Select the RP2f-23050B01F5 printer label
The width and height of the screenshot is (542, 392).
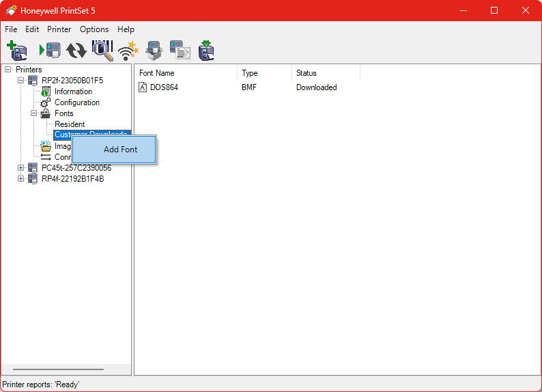(72, 81)
